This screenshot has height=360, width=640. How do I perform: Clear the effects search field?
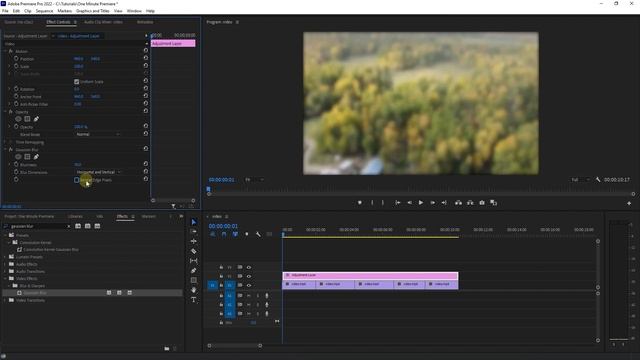[69, 226]
